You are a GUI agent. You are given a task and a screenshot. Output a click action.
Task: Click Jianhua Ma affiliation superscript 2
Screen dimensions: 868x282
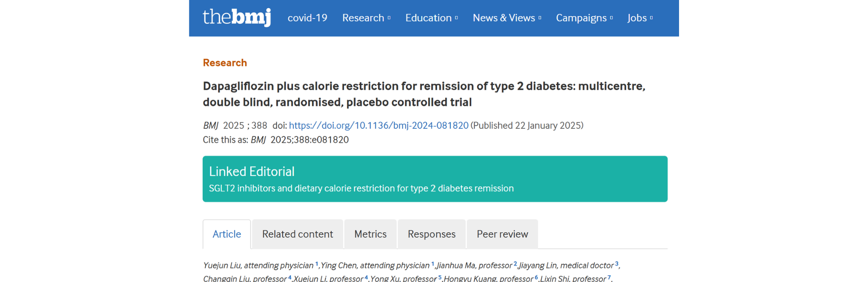[x=515, y=264]
